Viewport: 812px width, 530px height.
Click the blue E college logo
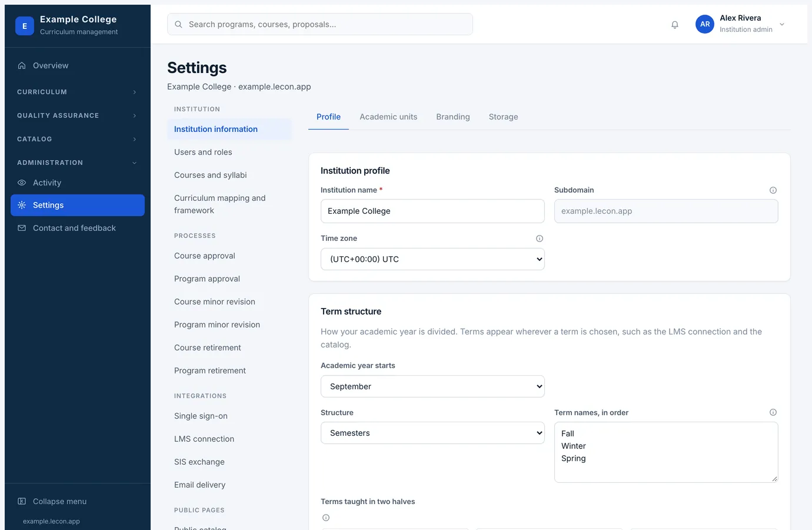[x=25, y=26]
